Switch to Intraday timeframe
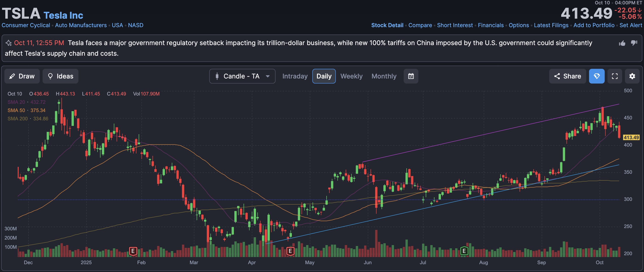The height and width of the screenshot is (272, 644). (295, 76)
